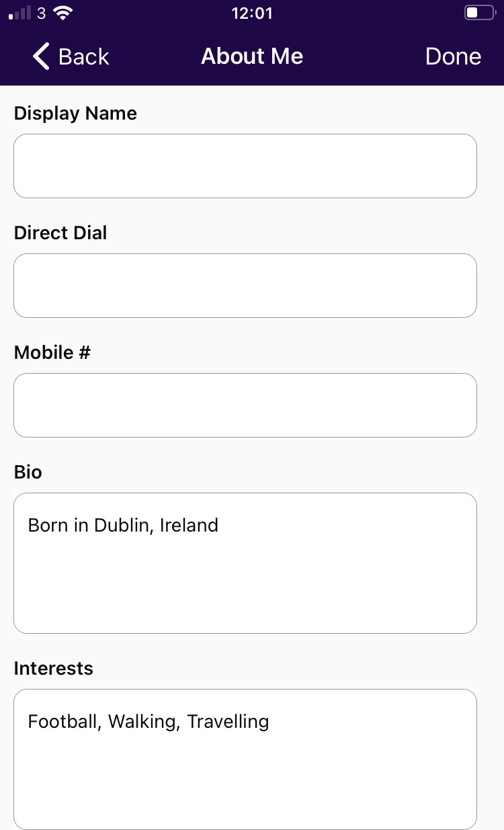Tap the About Me title
The height and width of the screenshot is (830, 504).
tap(252, 56)
